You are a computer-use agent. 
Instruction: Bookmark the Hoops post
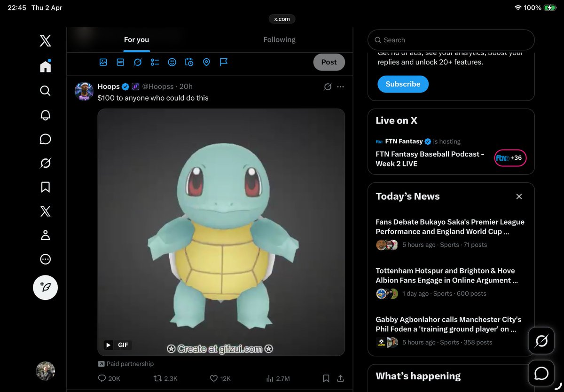pyautogui.click(x=326, y=378)
